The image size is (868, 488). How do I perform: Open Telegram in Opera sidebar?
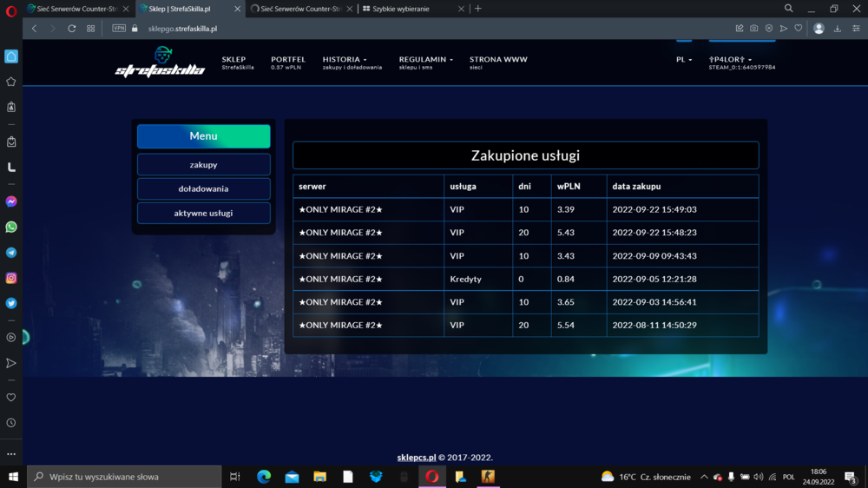(11, 253)
